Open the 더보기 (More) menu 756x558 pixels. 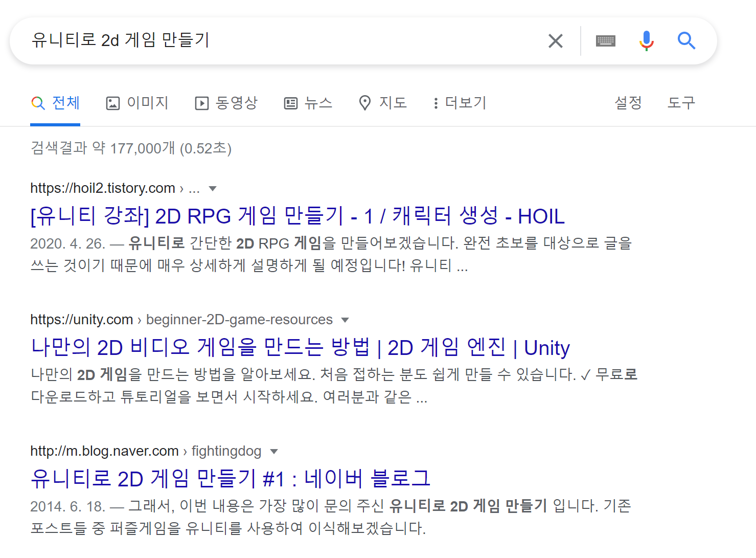click(x=460, y=103)
